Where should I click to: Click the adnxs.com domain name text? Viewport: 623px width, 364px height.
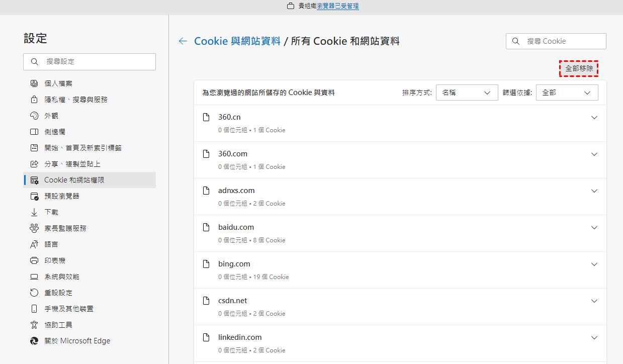(x=236, y=191)
